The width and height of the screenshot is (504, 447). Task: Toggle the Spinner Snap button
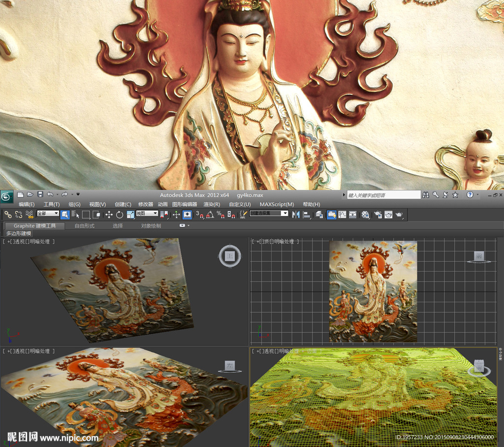231,215
